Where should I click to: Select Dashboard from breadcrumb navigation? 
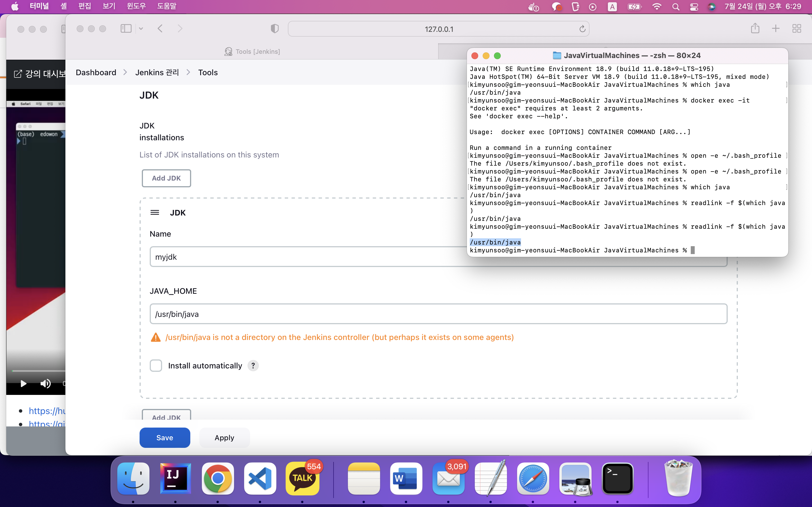point(95,72)
